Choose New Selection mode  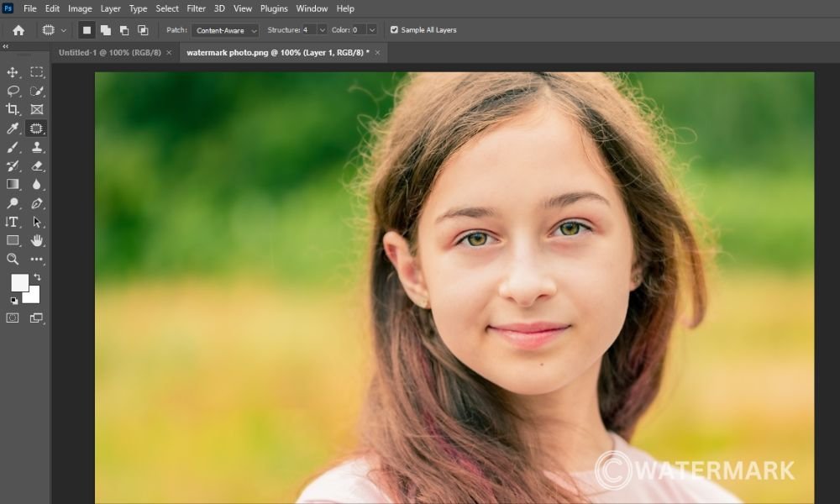click(x=87, y=30)
